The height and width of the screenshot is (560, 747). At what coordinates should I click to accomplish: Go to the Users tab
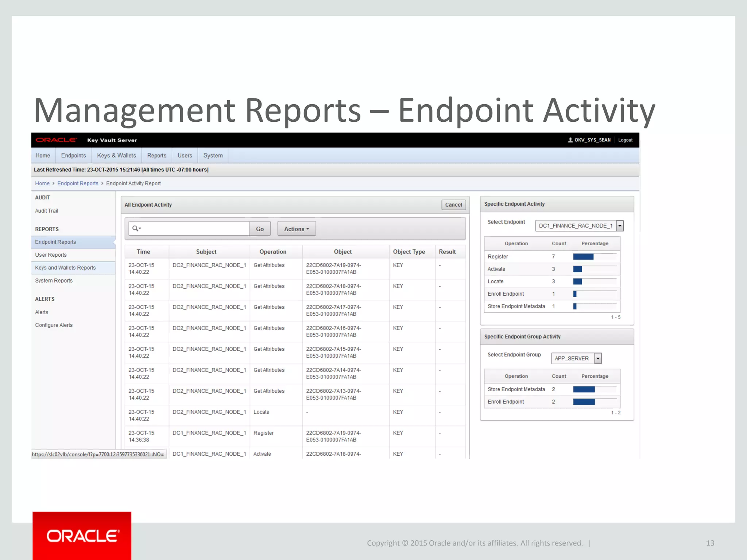185,155
